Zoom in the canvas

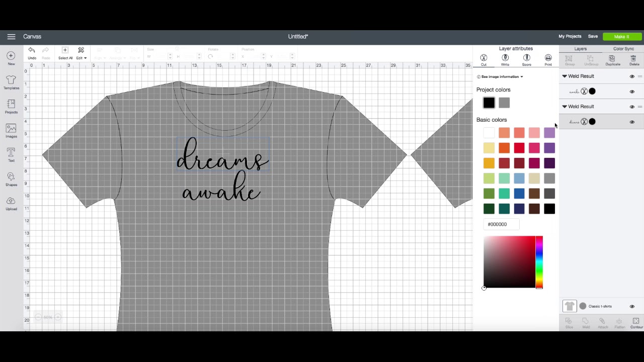click(x=58, y=317)
